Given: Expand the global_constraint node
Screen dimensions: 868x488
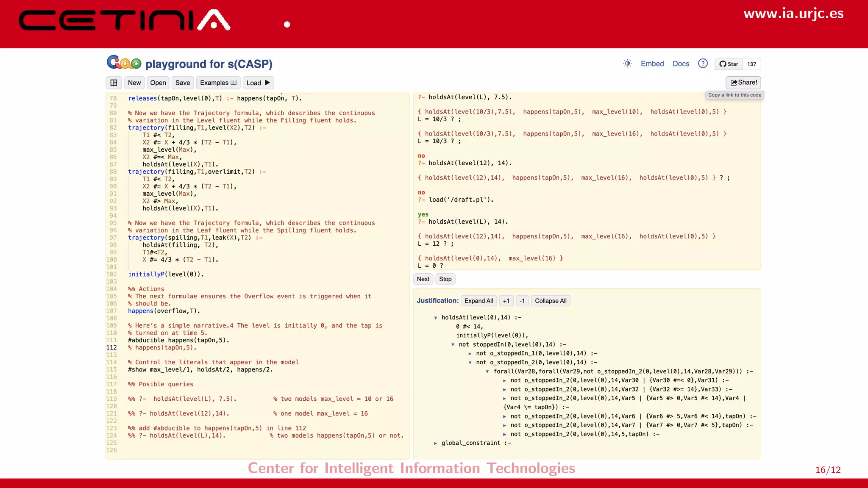Looking at the screenshot, I should pos(435,443).
